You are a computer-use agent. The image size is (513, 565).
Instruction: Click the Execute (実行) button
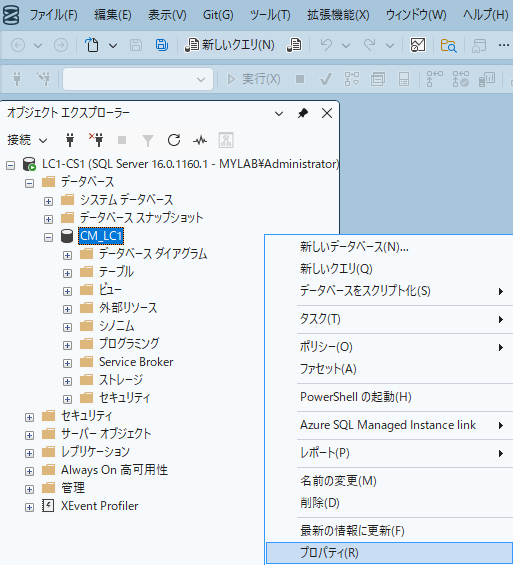click(254, 79)
